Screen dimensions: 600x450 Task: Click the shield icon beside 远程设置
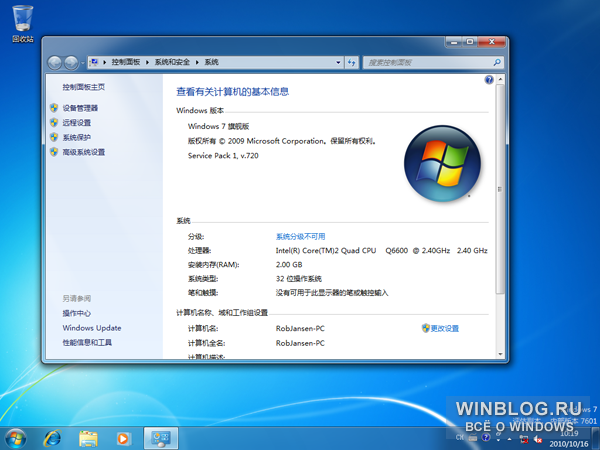click(54, 122)
